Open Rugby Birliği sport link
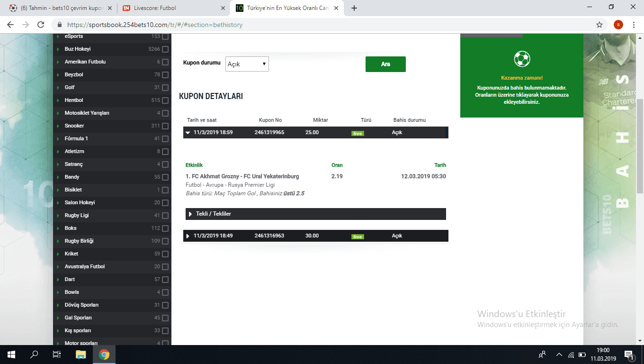 (x=79, y=241)
